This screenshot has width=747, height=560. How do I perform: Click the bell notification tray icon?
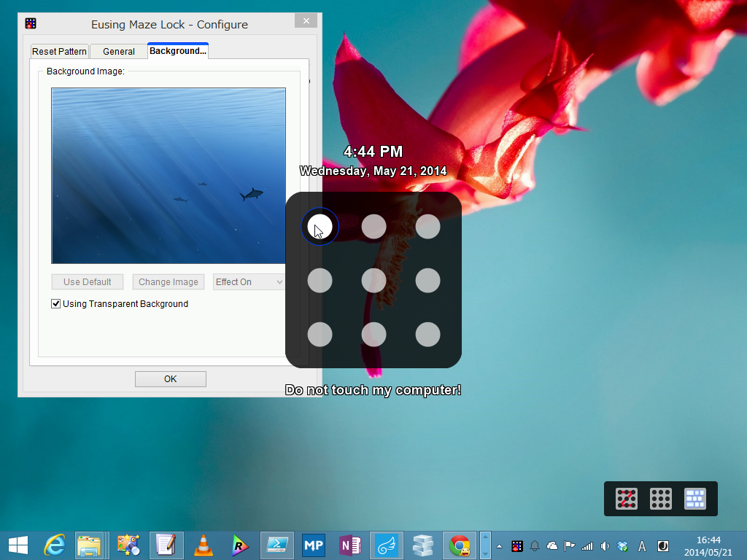point(535,546)
